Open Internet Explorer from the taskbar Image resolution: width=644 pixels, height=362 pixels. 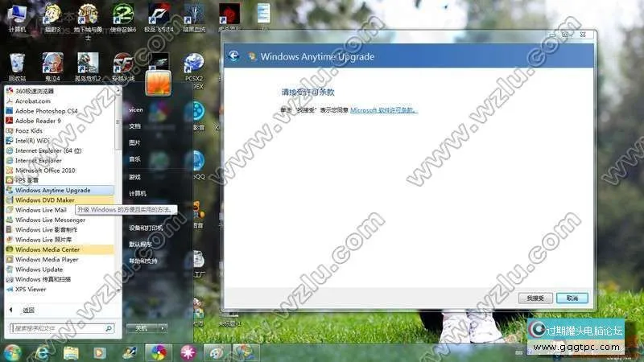pyautogui.click(x=42, y=352)
